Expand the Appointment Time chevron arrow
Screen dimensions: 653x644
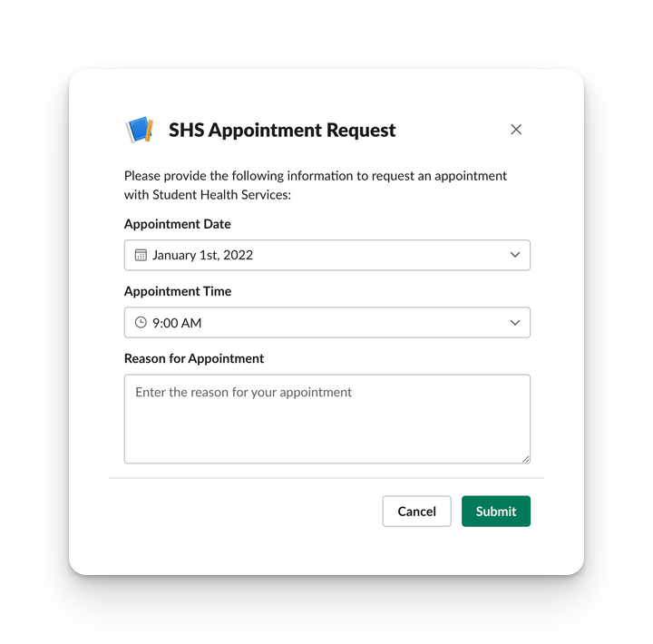tap(515, 322)
